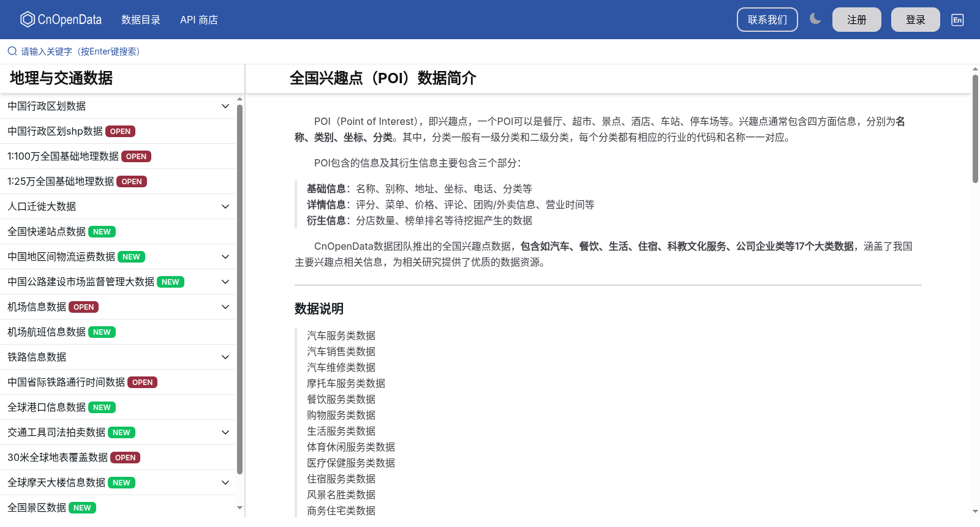Expand 中国行政区划数据 chevron

[x=225, y=106]
